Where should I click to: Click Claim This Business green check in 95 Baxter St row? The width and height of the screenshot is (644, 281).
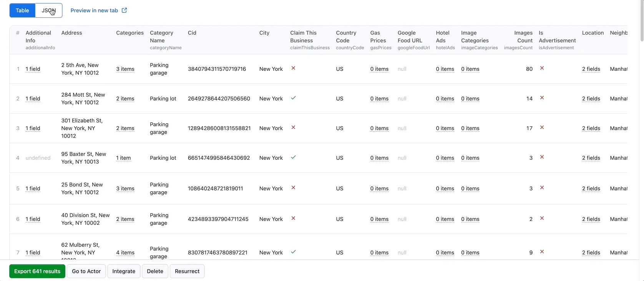click(293, 157)
